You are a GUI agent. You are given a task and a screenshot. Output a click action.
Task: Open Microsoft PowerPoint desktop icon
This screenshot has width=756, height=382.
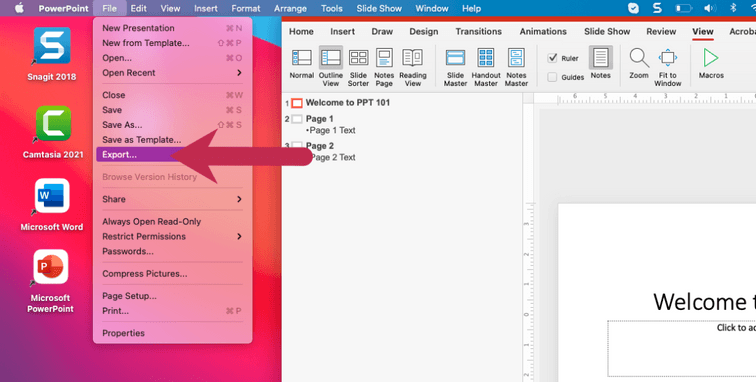tap(51, 281)
